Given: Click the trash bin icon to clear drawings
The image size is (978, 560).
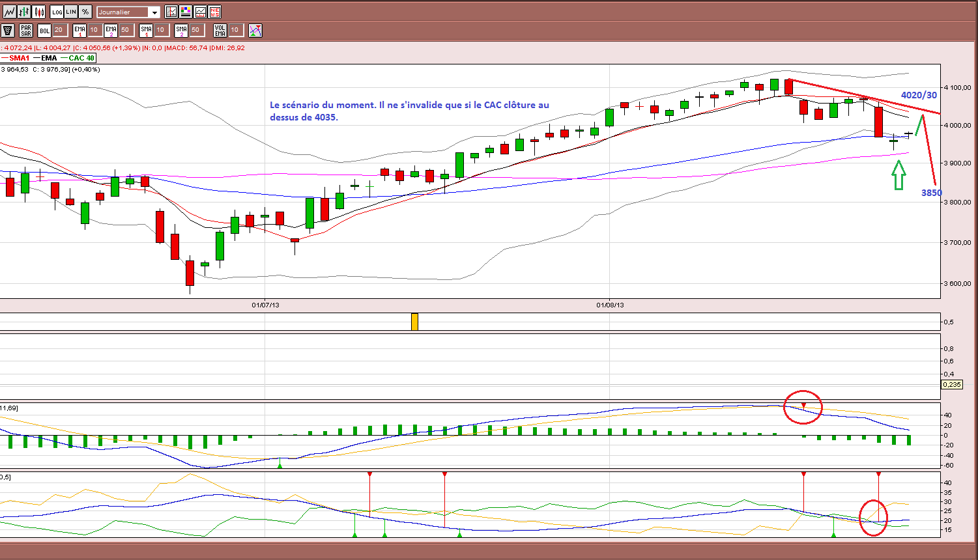Looking at the screenshot, I should point(8,30).
